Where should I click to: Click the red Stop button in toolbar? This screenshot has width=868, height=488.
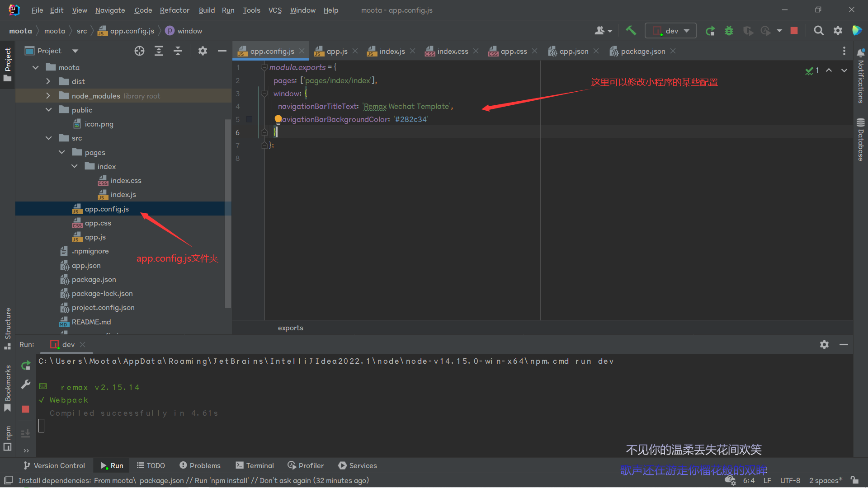(x=794, y=31)
